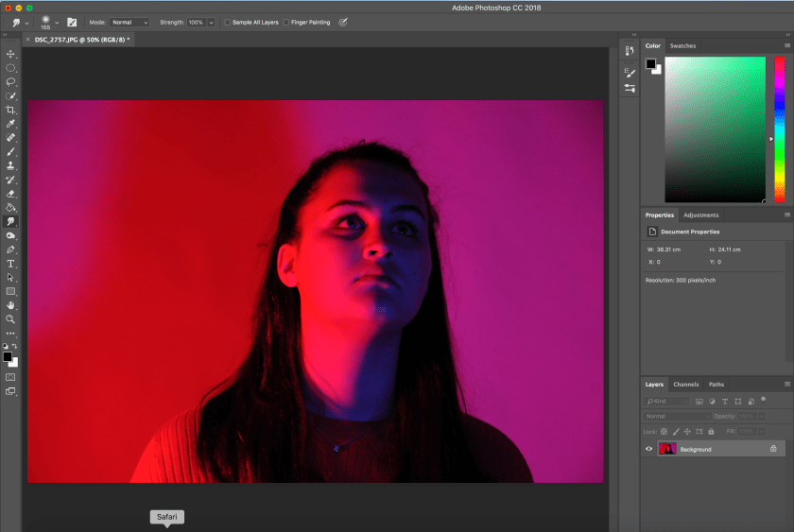Viewport: 794px width, 532px height.
Task: Select the Crop tool
Action: coord(10,110)
